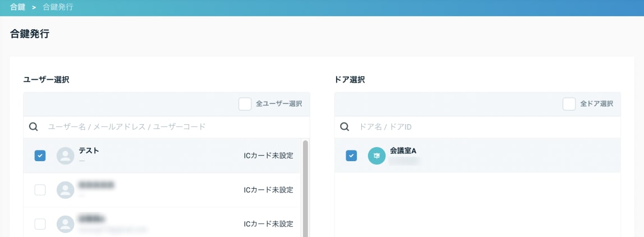Screen dimensions: 644x237
Task: Check the 全ドア選択 checkbox
Action: [x=569, y=104]
